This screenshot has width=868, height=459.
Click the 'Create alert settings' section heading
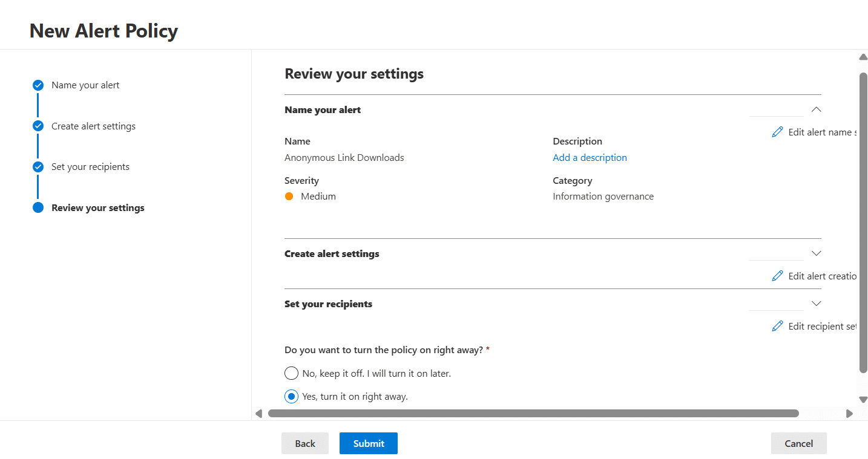click(332, 254)
